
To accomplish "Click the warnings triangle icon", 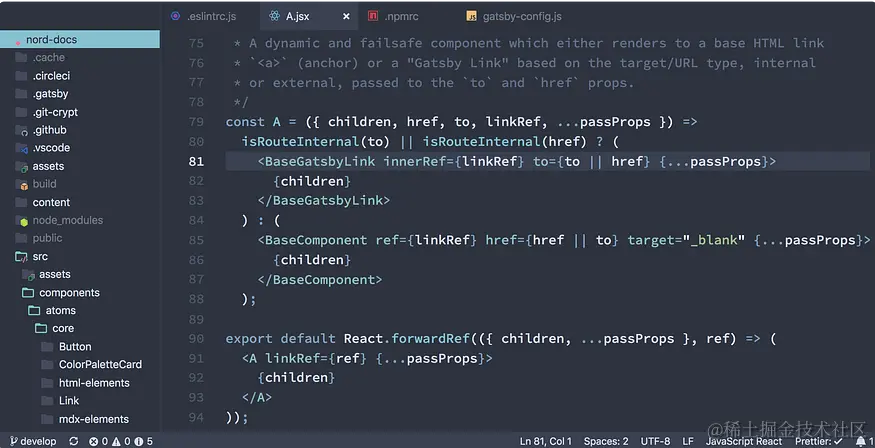I will tap(116, 441).
